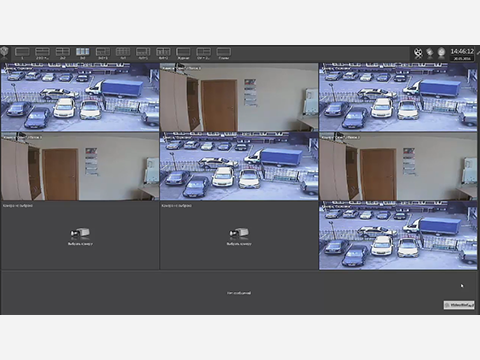Select the 2x2 grid layout

coord(63,53)
